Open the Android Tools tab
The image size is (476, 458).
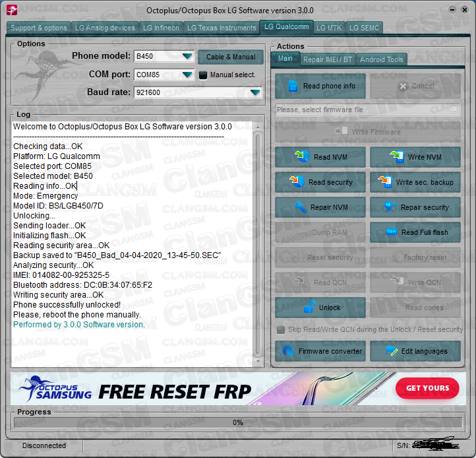[381, 59]
